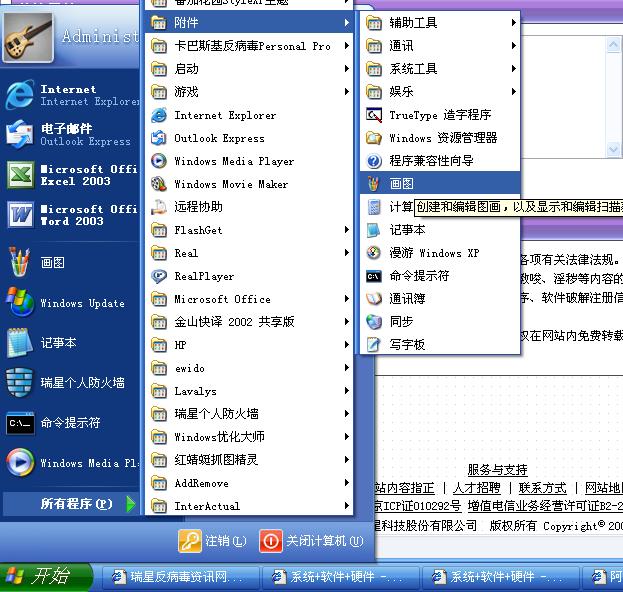This screenshot has height=592, width=623.
Task: Click scroll-down arrow in background window
Action: click(613, 149)
